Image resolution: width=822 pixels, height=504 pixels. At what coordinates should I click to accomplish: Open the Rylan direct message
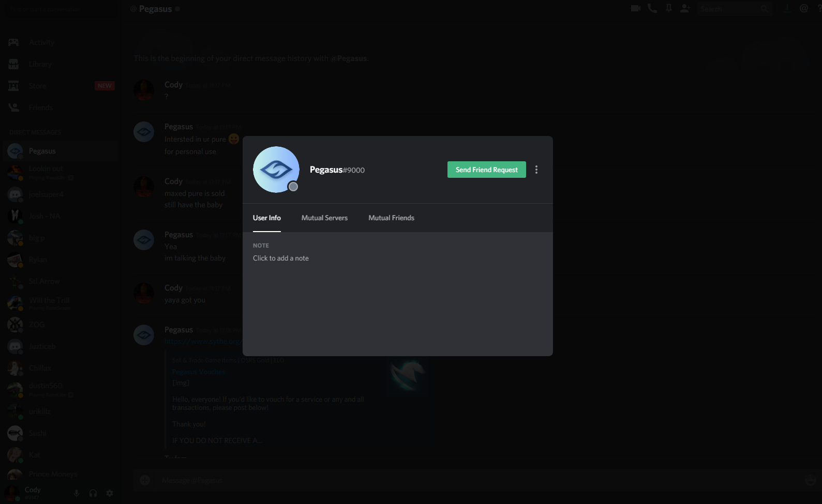61,259
